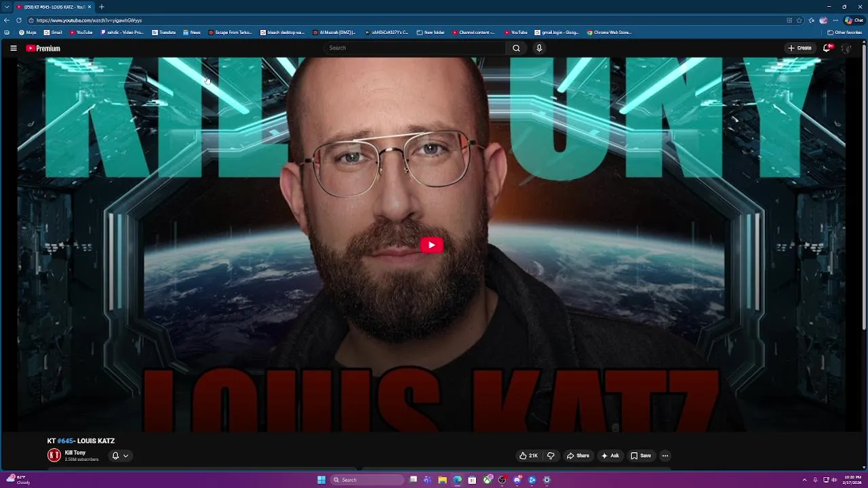868x488 pixels.
Task: Click the YouTube search input field
Action: (414, 48)
